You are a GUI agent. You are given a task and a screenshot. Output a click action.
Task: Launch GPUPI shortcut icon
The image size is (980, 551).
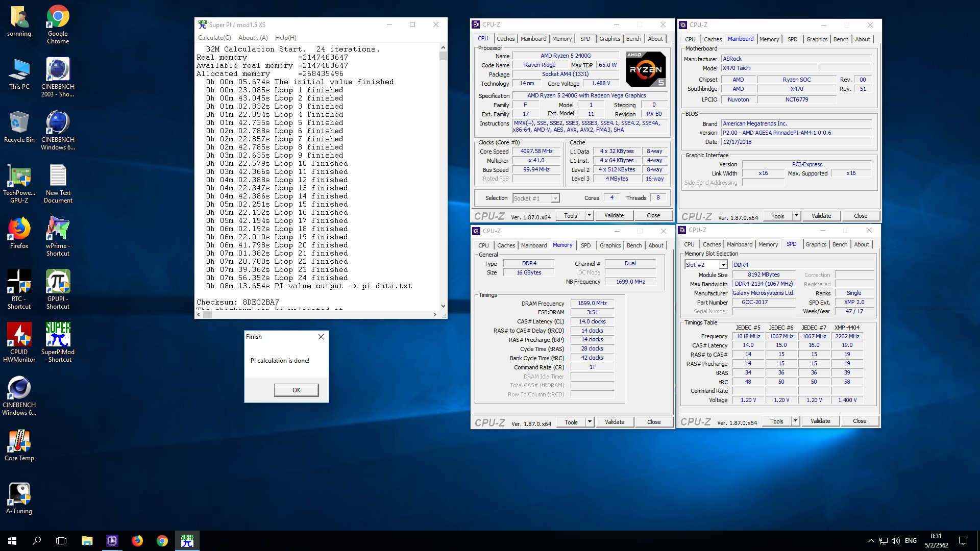[58, 289]
